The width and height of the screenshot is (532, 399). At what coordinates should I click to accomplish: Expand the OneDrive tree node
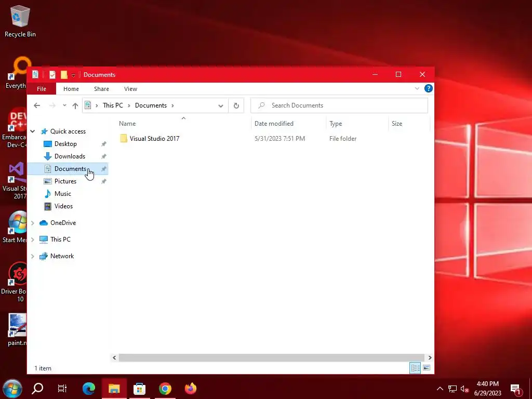33,223
